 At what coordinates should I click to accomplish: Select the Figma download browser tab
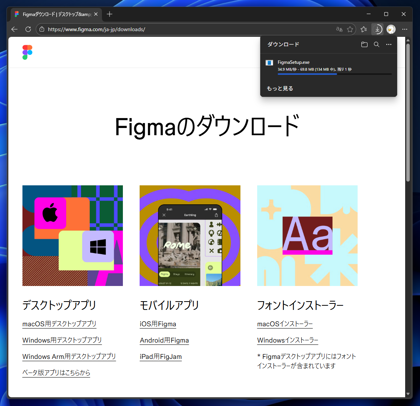coord(56,14)
